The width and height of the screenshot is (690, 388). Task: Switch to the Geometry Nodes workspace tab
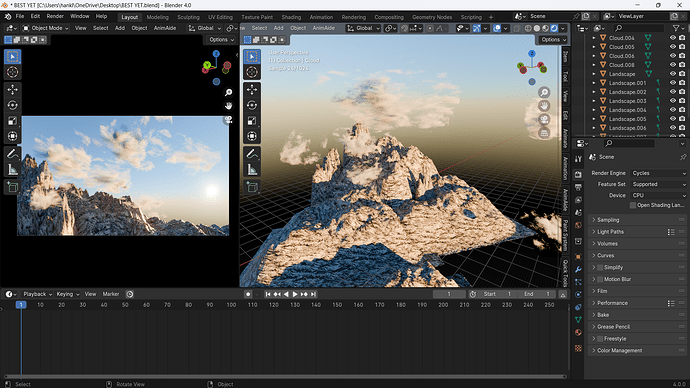tap(432, 17)
